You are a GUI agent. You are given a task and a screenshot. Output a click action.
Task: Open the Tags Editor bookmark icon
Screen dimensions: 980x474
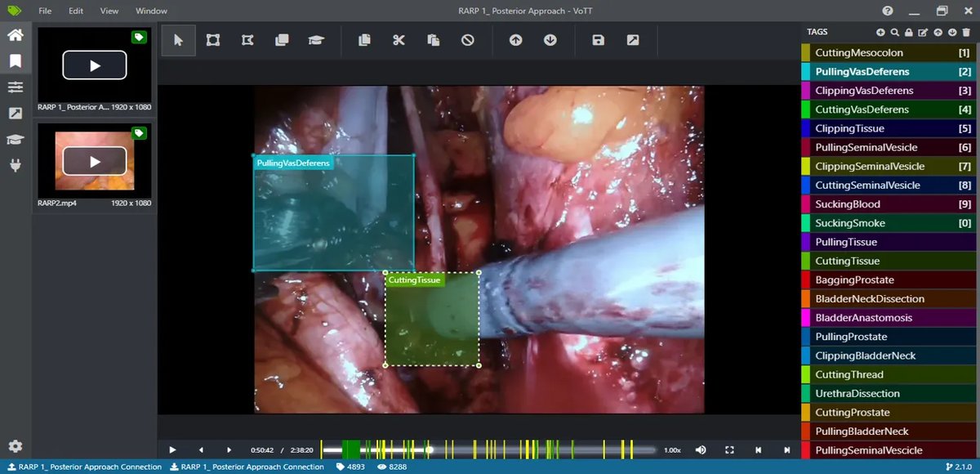(x=15, y=61)
